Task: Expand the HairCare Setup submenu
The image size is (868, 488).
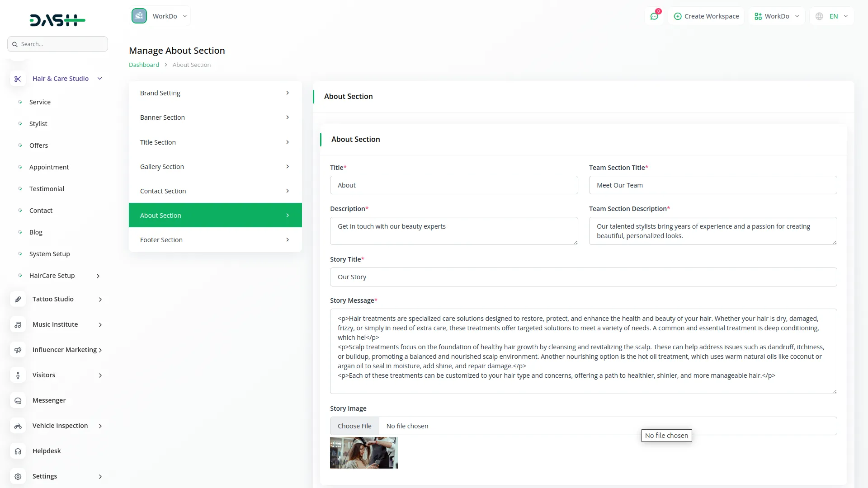Action: 98,276
